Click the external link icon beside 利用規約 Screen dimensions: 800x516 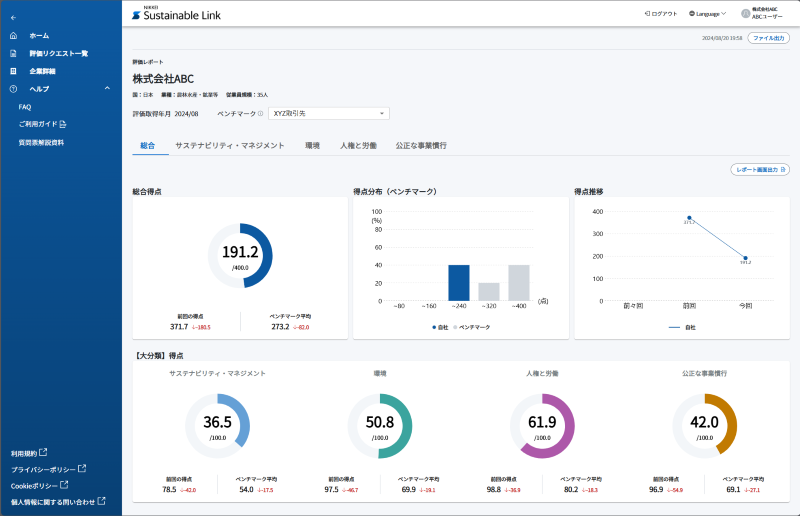43,452
